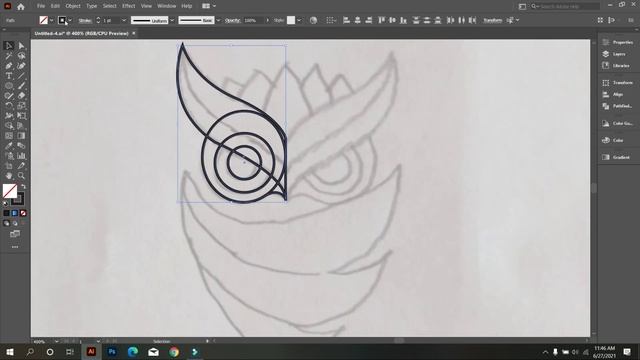Viewport: 640px width, 360px height.
Task: Open the Object menu
Action: [73, 6]
